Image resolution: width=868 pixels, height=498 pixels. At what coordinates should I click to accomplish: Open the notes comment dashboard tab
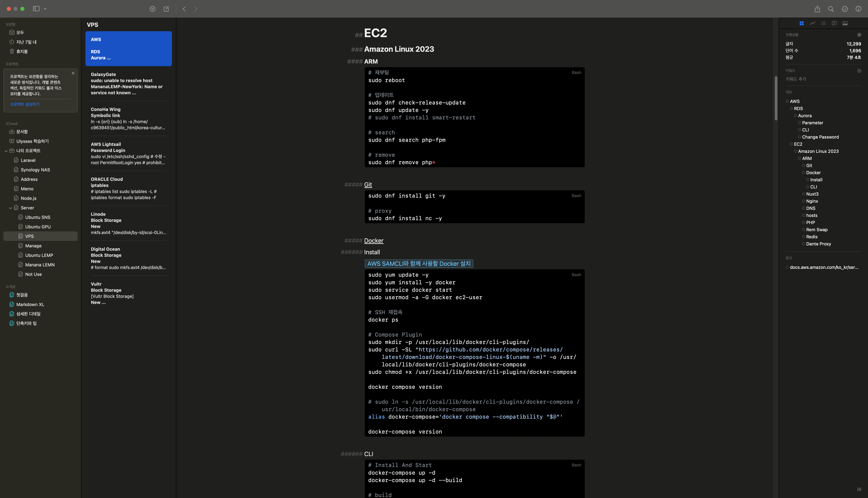pyautogui.click(x=834, y=23)
